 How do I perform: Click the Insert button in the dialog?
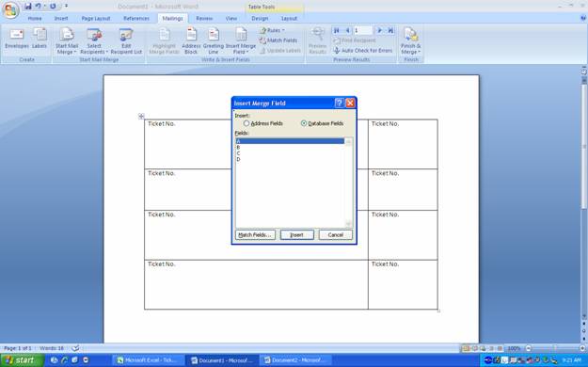click(x=297, y=235)
